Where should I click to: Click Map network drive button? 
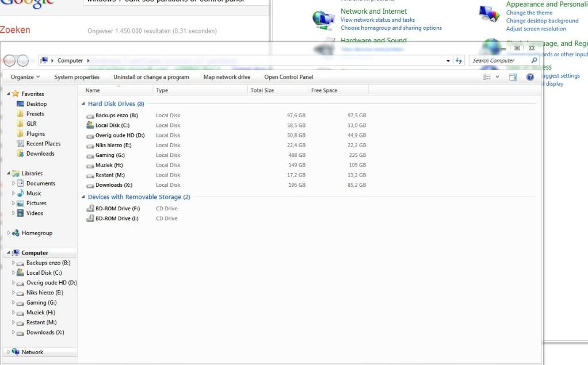(227, 77)
